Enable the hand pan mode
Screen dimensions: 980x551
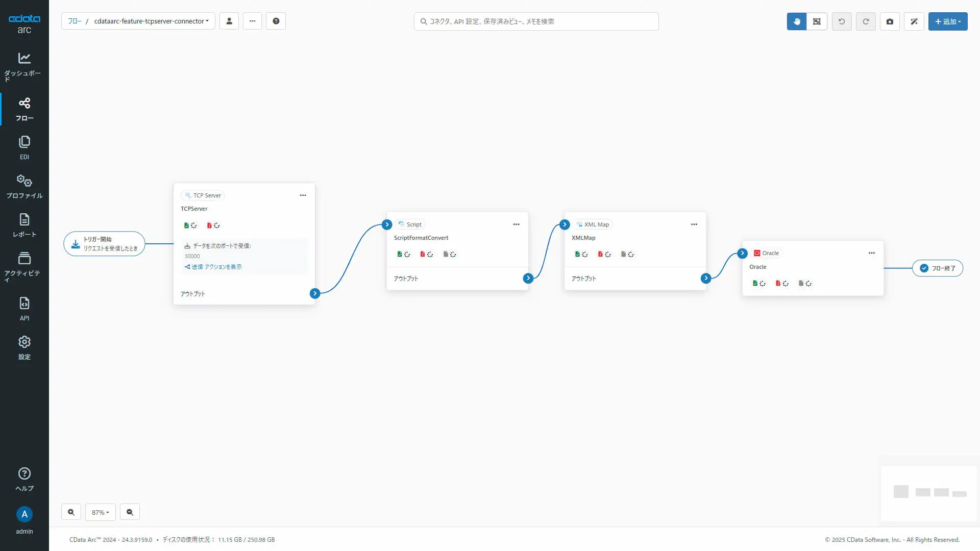(797, 21)
